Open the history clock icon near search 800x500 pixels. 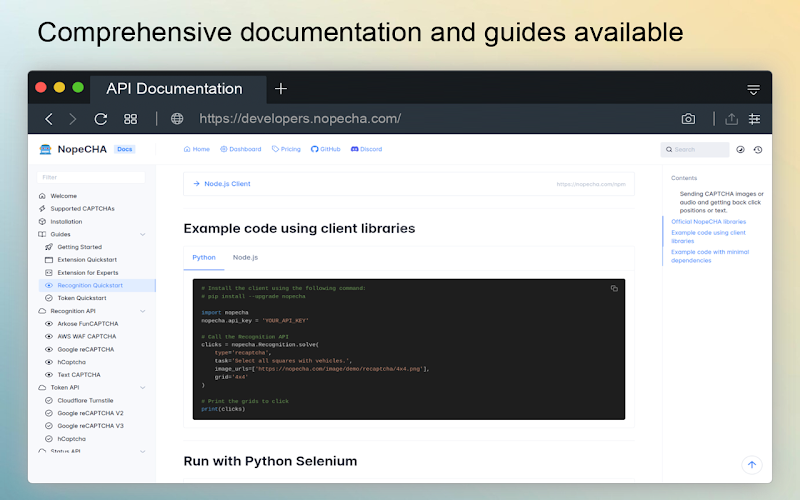click(x=758, y=149)
